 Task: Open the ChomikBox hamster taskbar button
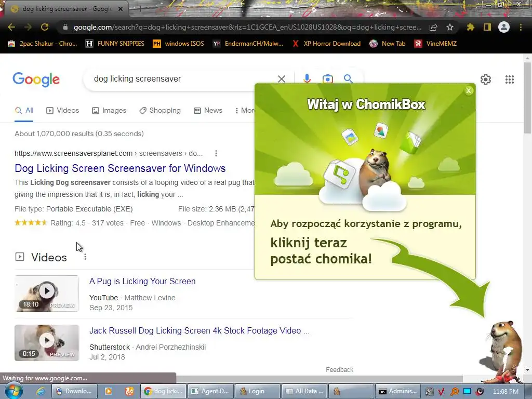click(x=351, y=391)
